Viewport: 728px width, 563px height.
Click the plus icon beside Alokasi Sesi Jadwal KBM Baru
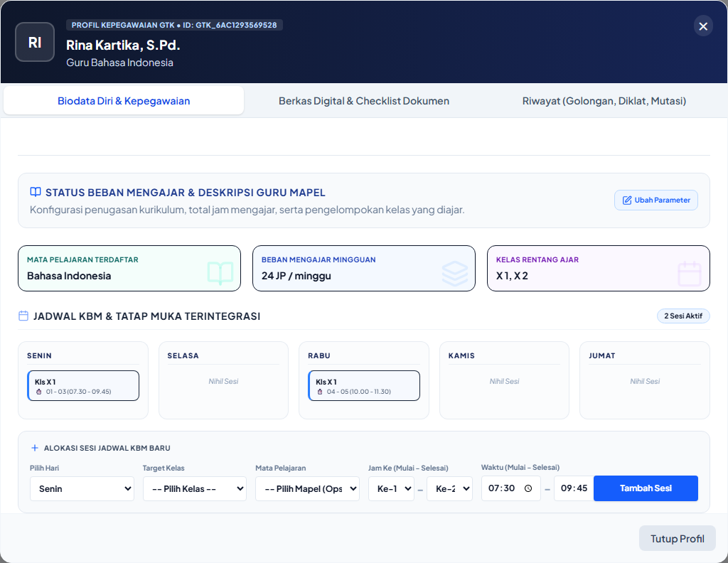[34, 448]
